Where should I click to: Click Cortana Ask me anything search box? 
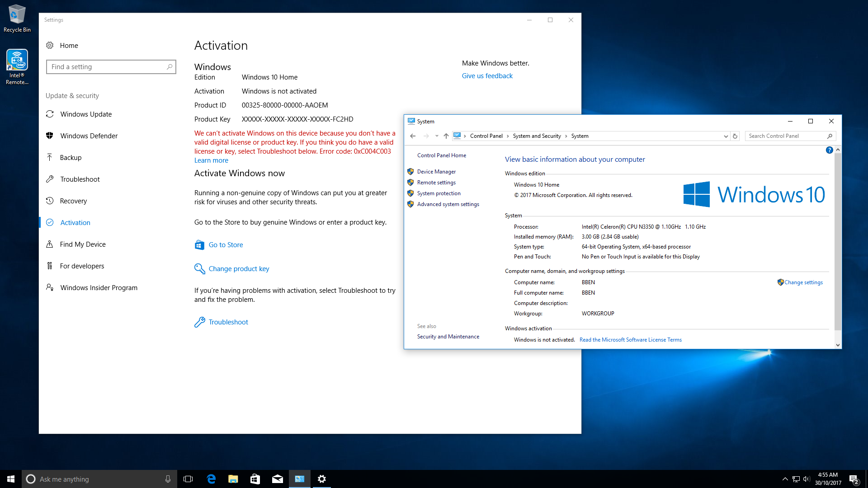click(99, 479)
